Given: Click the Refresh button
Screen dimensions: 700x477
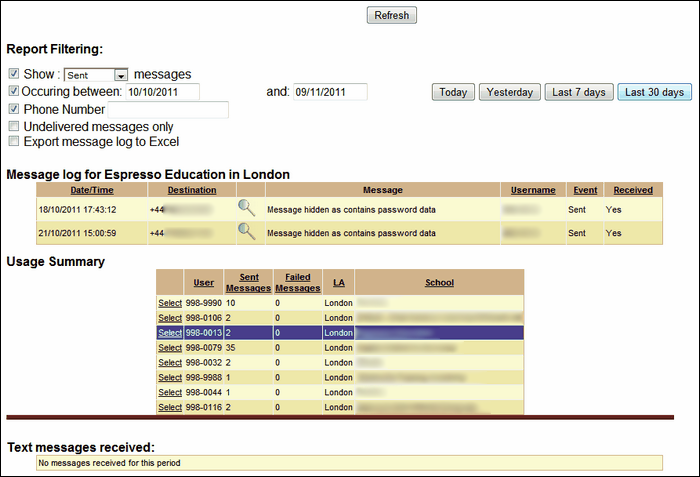Looking at the screenshot, I should pos(392,15).
